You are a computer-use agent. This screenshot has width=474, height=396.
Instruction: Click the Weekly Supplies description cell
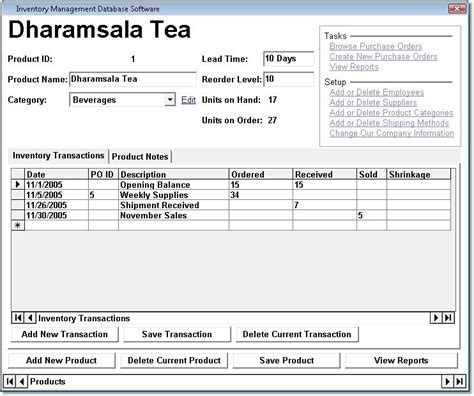click(x=174, y=195)
